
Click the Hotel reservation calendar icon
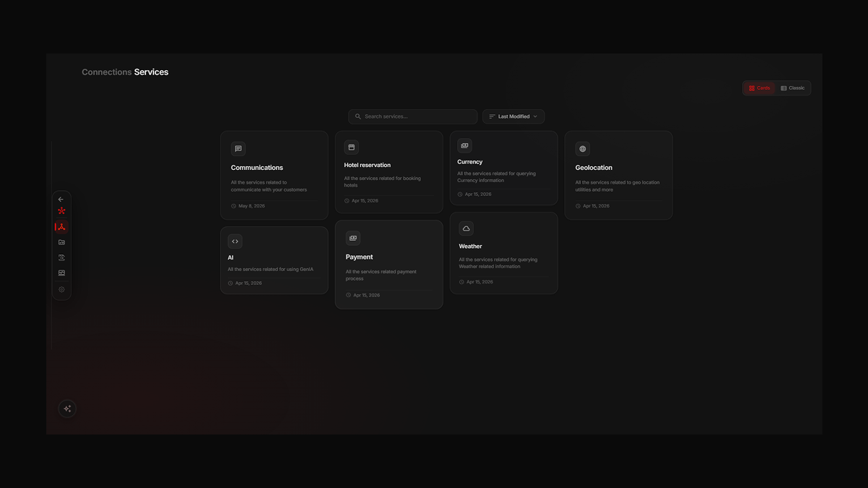tap(352, 147)
